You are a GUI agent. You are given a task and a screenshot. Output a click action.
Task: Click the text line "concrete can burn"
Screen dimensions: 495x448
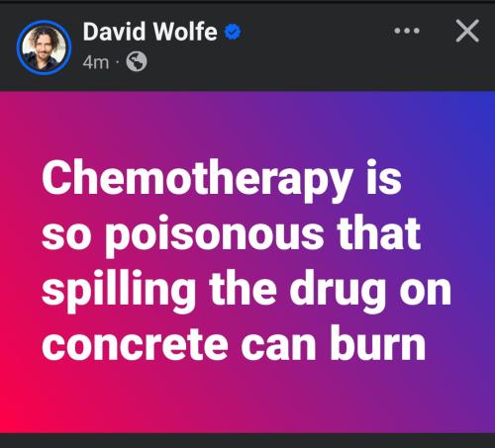click(x=234, y=343)
